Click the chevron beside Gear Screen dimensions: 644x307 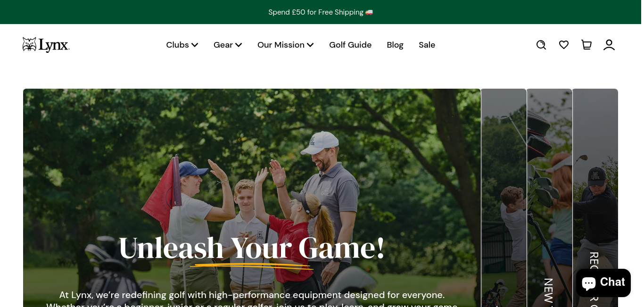[239, 45]
